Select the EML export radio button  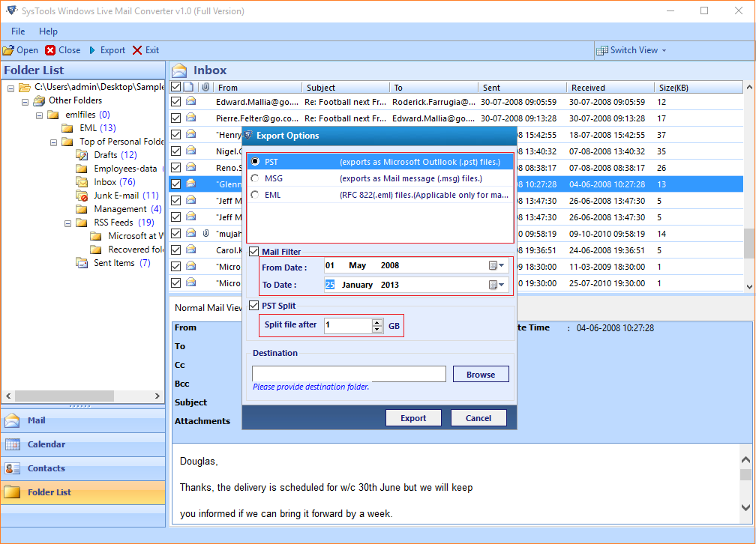point(255,195)
